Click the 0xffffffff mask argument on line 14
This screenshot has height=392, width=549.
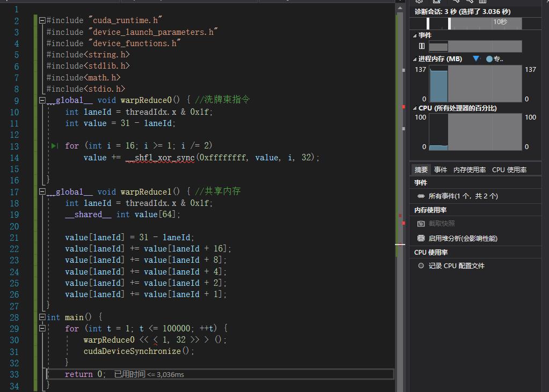coord(222,158)
